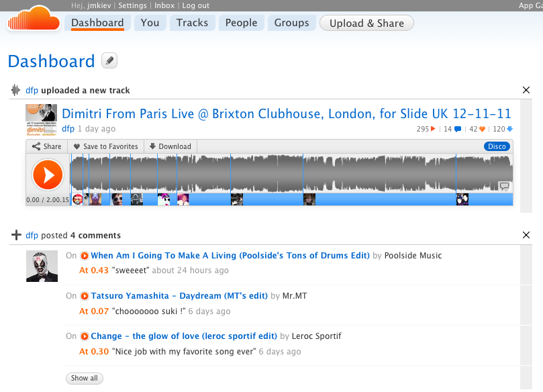This screenshot has height=392, width=543.
Task: Click dfp link in posted 4 comments
Action: click(32, 236)
